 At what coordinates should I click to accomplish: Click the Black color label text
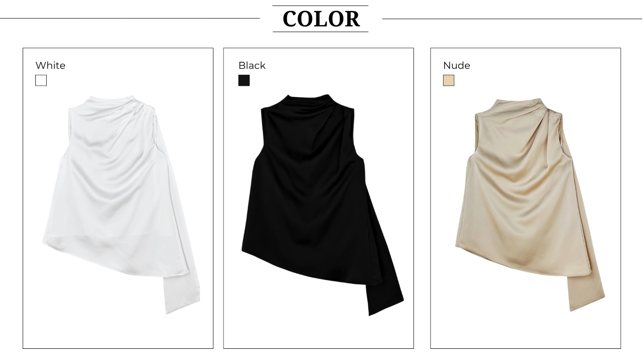[252, 66]
